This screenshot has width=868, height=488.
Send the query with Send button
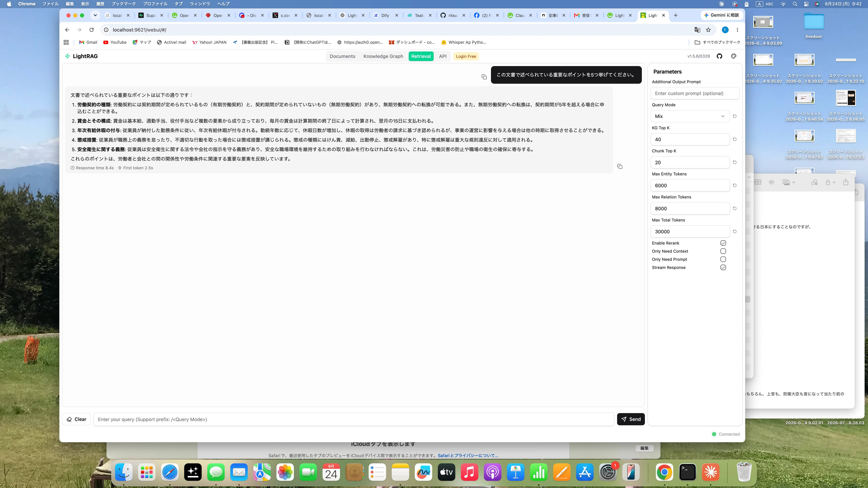[x=631, y=419]
